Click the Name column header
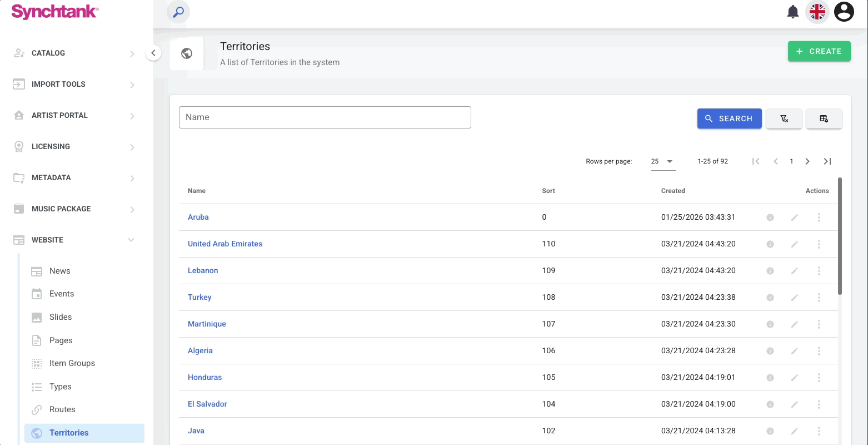This screenshot has width=868, height=445. 197,191
